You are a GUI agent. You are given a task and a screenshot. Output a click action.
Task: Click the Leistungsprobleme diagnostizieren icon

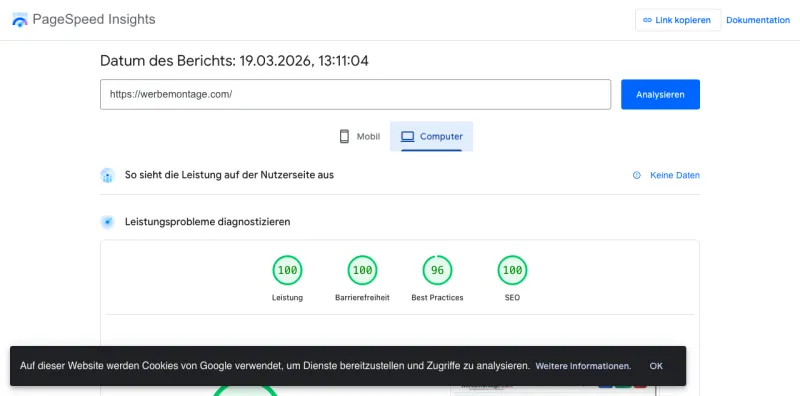coord(107,222)
